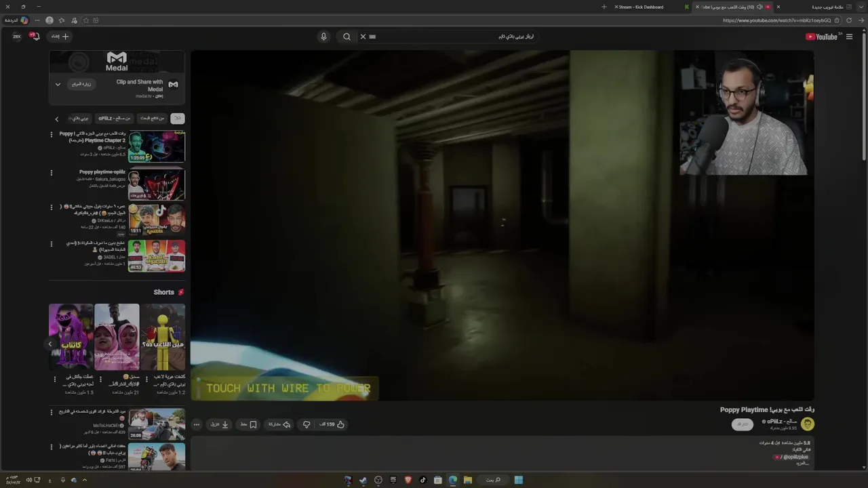Image resolution: width=868 pixels, height=488 pixels.
Task: Dislike the video with thumbs down
Action: (307, 424)
